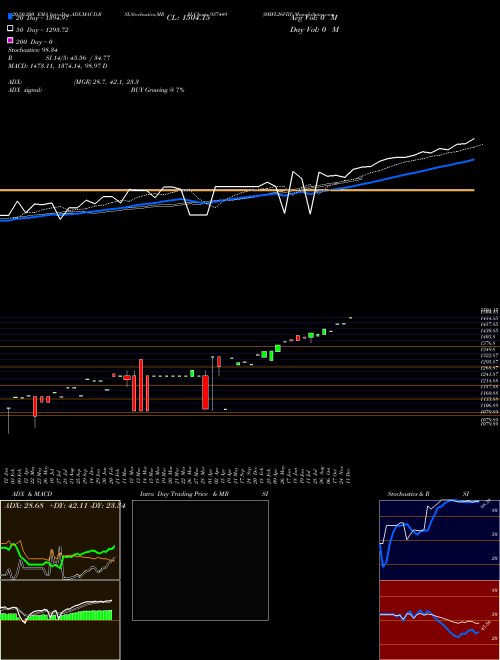Click the blue Stochastics sub-chart panel

click(439, 540)
